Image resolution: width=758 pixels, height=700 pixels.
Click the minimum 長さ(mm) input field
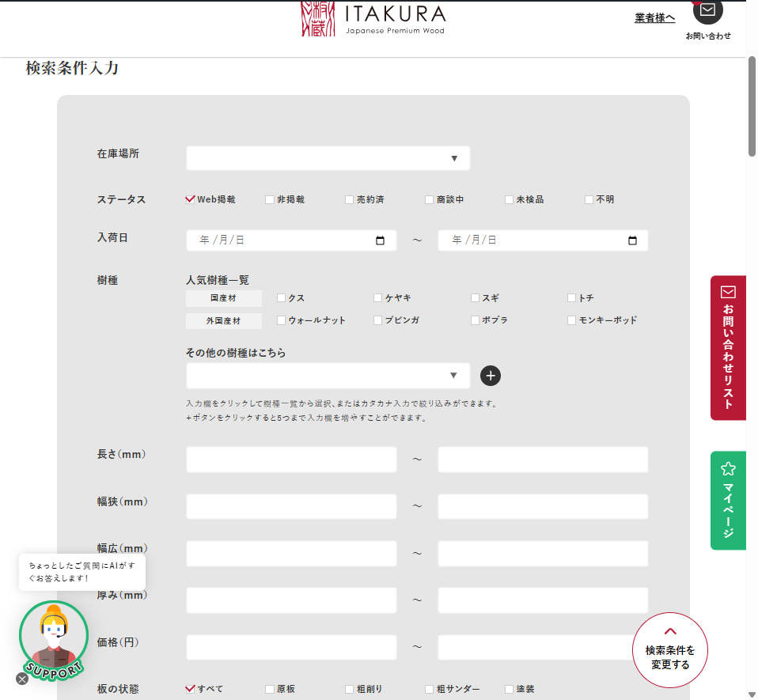click(291, 460)
